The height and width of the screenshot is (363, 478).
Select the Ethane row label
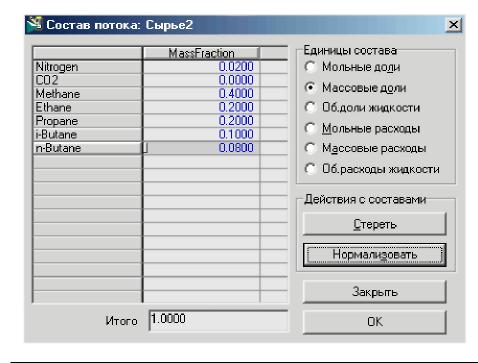tap(88, 107)
